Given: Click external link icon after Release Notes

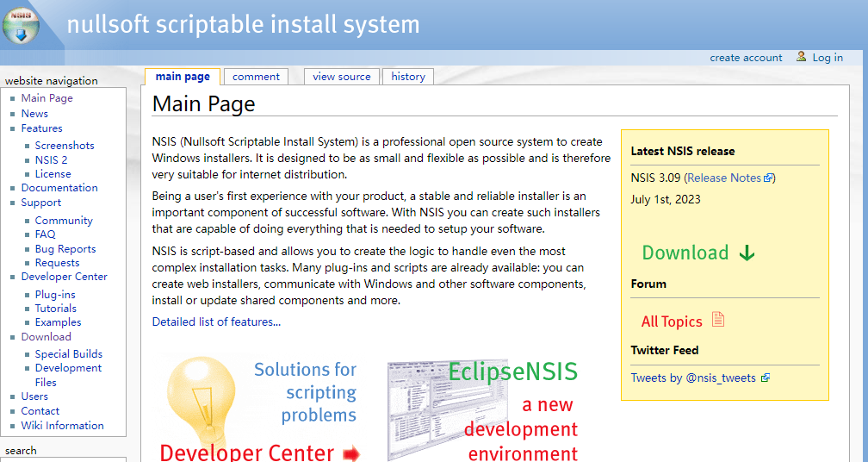Looking at the screenshot, I should 768,178.
